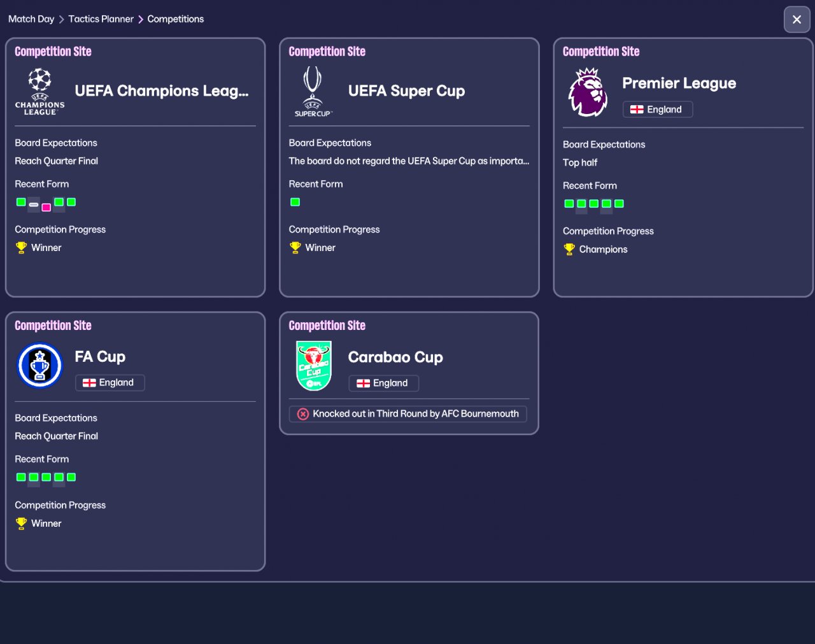Select the first Premier League recent form square
The height and width of the screenshot is (644, 815).
click(x=569, y=204)
